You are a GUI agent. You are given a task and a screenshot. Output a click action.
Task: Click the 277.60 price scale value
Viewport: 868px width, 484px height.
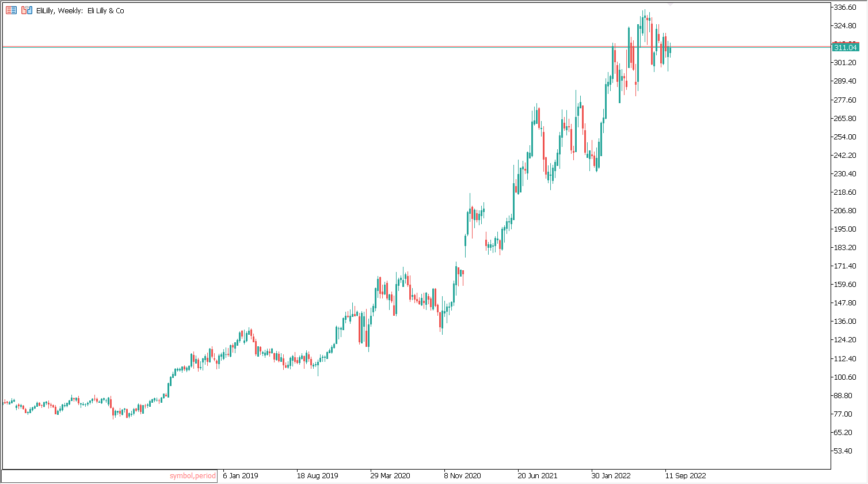click(846, 100)
